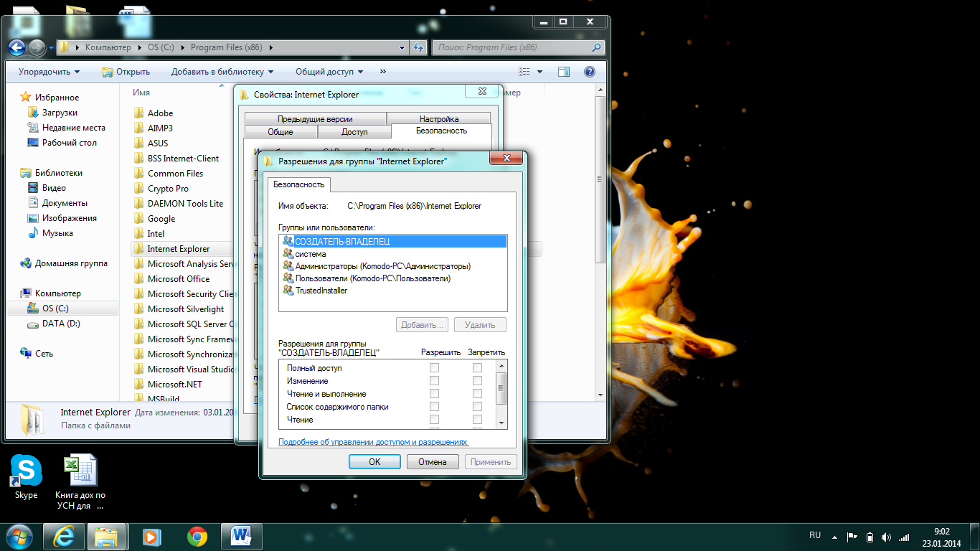Check Запретить for Список содержимого папки
This screenshot has width=980, height=551.
pyautogui.click(x=477, y=407)
